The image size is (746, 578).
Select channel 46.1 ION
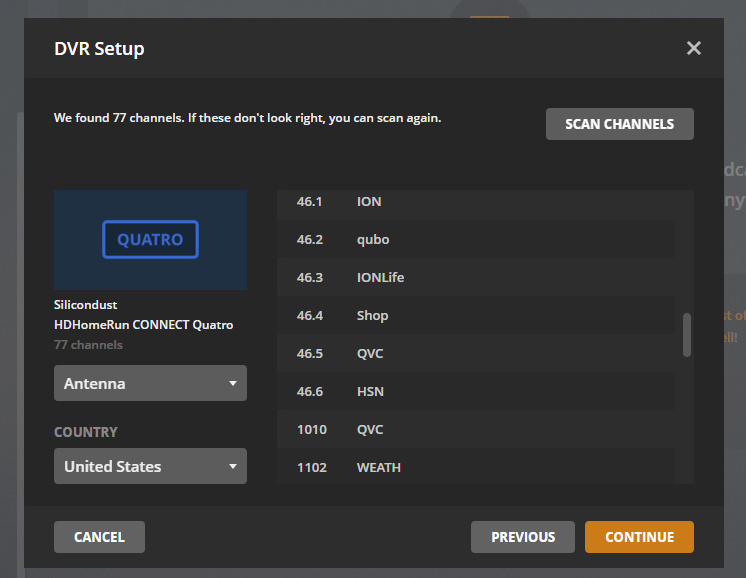pyautogui.click(x=475, y=202)
